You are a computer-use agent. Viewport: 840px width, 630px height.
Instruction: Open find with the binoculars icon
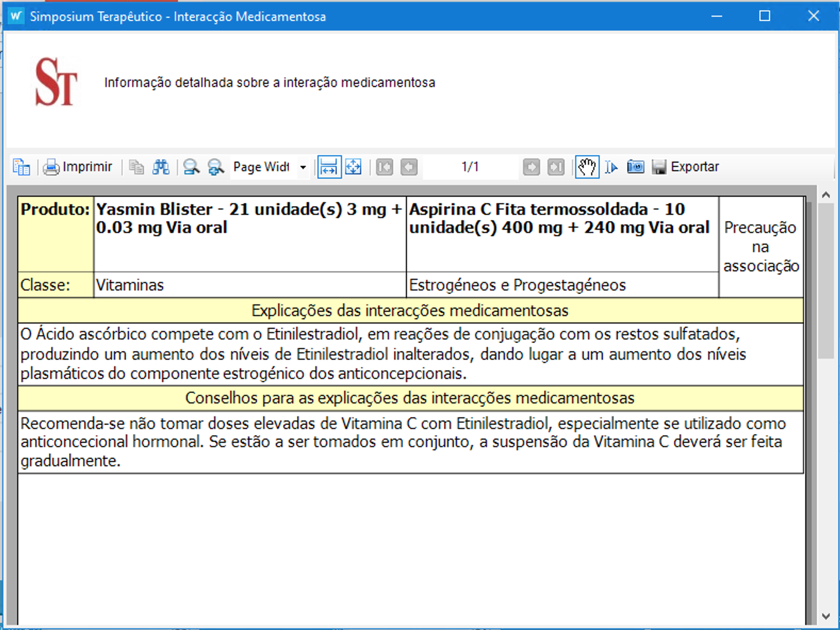(x=161, y=167)
